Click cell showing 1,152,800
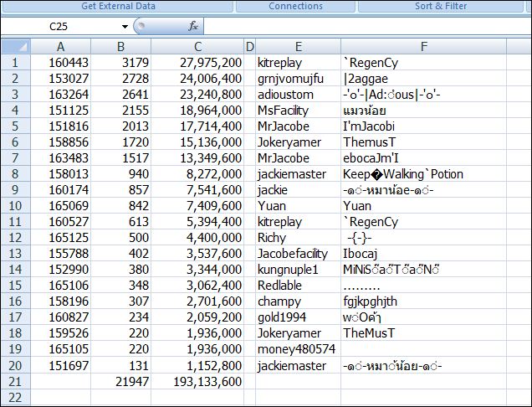Viewport: 532px width, 407px height. click(x=197, y=366)
